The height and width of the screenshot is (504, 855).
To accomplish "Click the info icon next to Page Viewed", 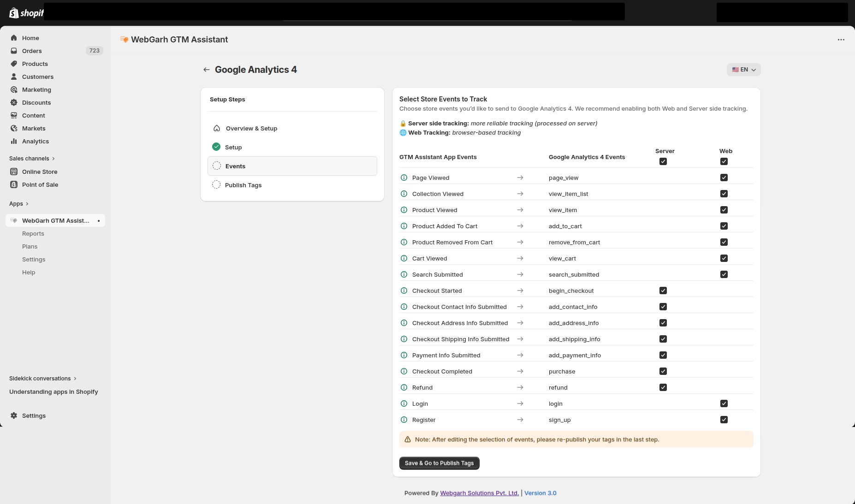I will click(404, 178).
